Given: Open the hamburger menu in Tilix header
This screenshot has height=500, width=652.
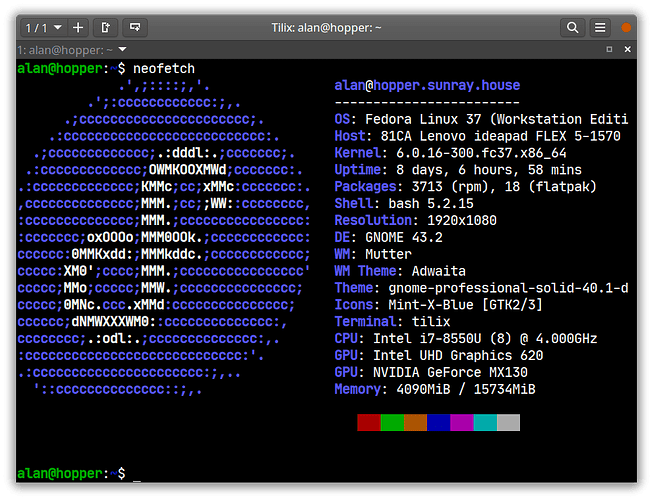Looking at the screenshot, I should tap(600, 27).
